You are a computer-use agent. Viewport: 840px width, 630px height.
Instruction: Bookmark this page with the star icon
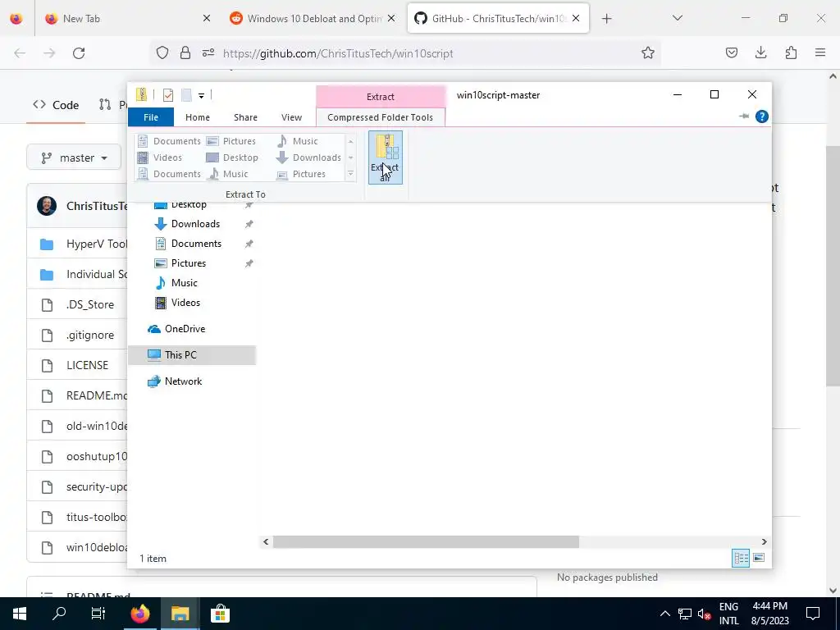[648, 53]
